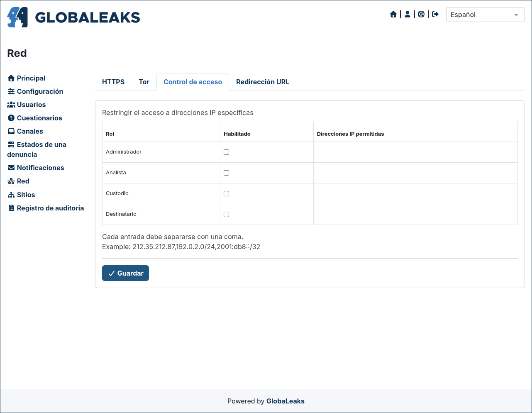
Task: Toggle the Analista enabled checkbox
Action: (226, 173)
